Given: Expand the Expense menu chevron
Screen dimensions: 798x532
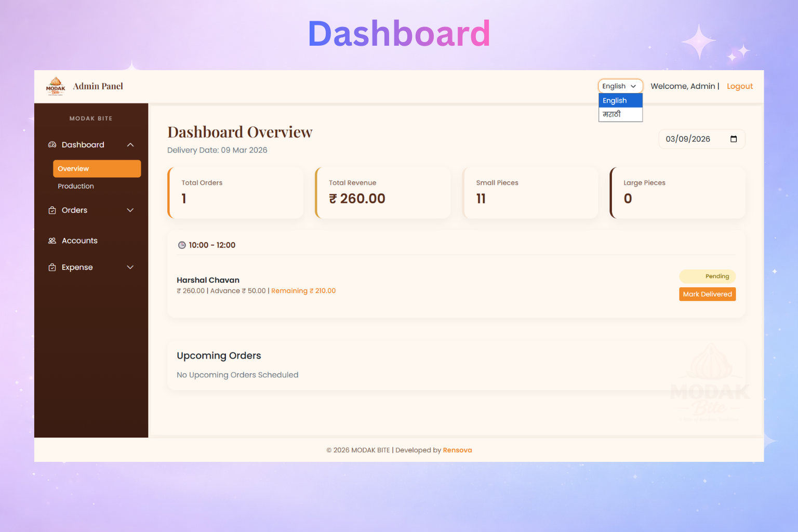Looking at the screenshot, I should click(x=130, y=268).
